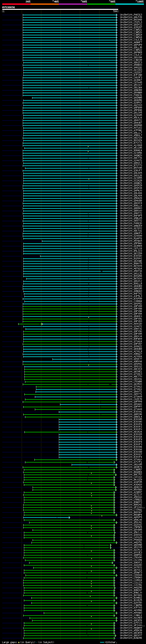Click the UniRef100_Q9FV83 label
The width and height of the screenshot is (146, 644).
[131, 321]
